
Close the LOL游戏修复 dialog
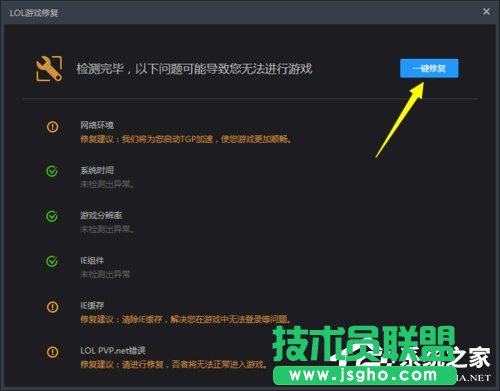click(x=486, y=12)
